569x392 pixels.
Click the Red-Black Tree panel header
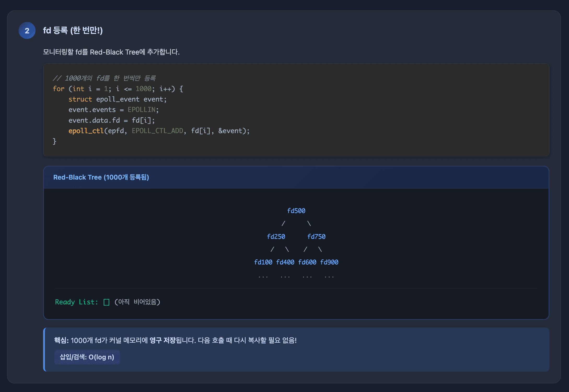tap(101, 177)
